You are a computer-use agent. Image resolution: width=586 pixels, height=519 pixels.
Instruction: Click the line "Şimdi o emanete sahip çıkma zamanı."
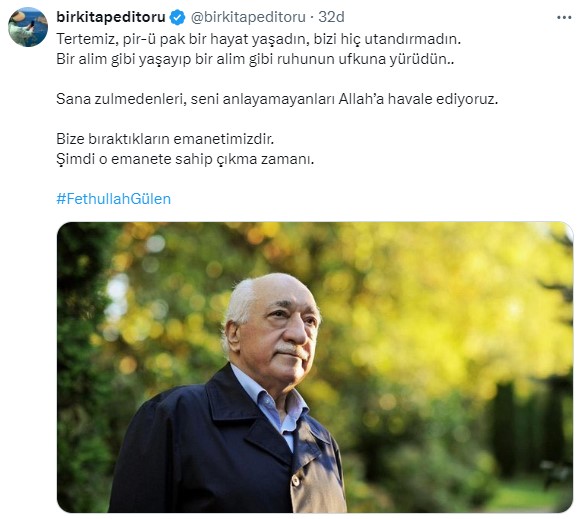click(x=185, y=159)
